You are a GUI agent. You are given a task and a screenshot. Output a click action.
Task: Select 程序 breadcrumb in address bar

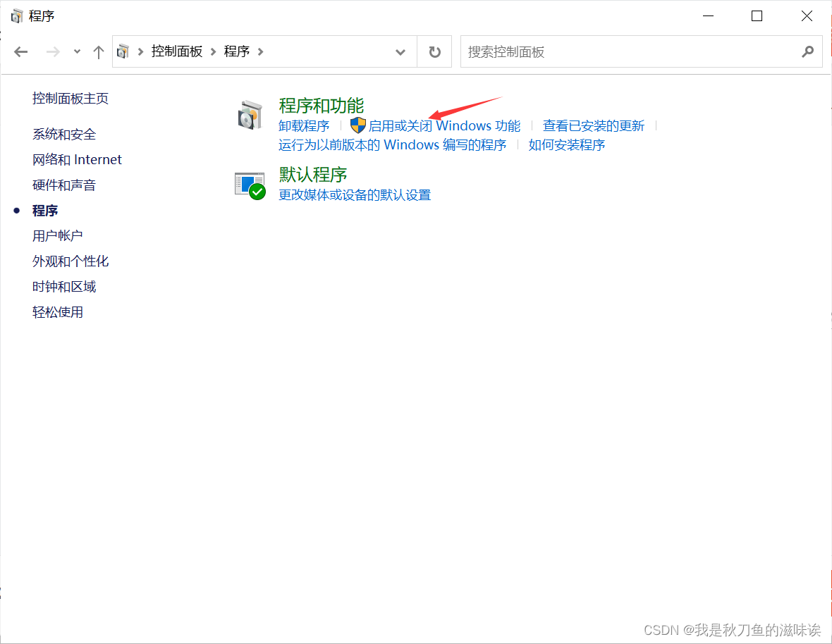(x=237, y=51)
